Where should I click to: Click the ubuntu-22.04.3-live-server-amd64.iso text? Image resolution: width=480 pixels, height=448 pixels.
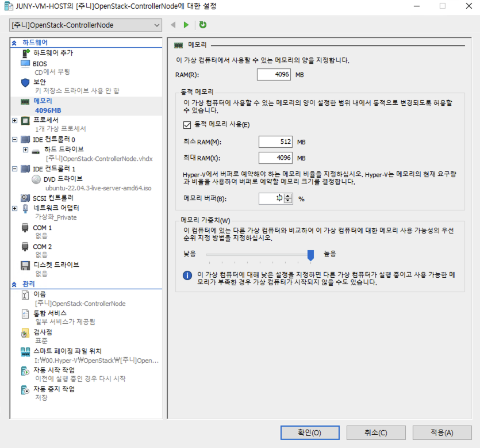98,188
